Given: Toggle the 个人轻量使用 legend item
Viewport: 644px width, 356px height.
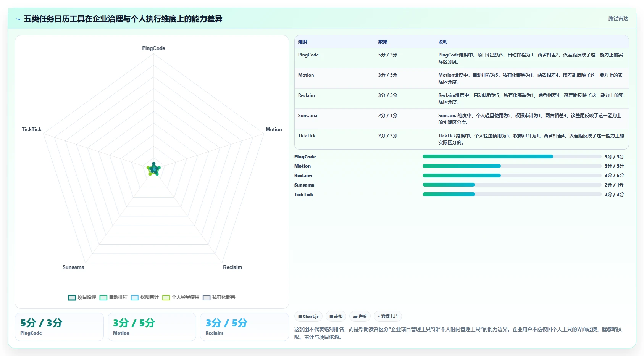Looking at the screenshot, I should tap(181, 297).
